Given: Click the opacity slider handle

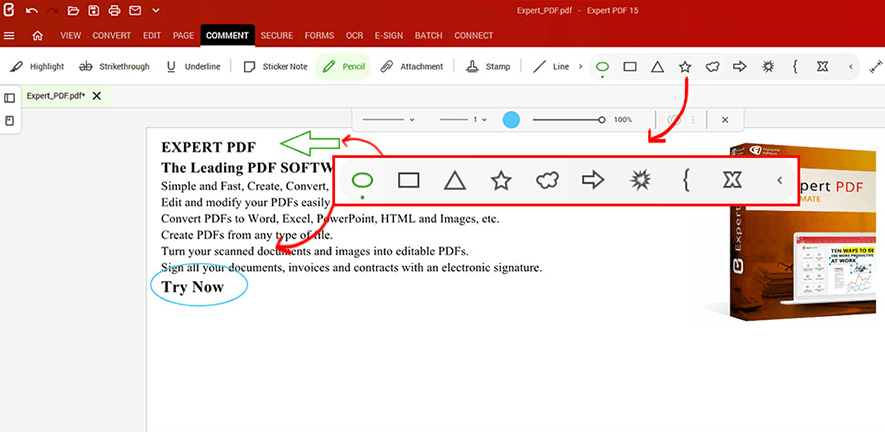Looking at the screenshot, I should click(x=602, y=120).
